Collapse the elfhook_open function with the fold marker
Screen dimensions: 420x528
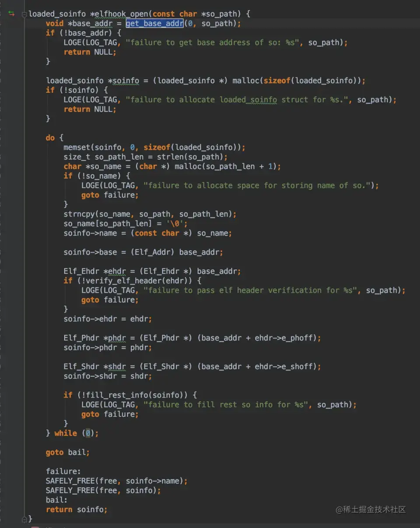tap(24, 14)
